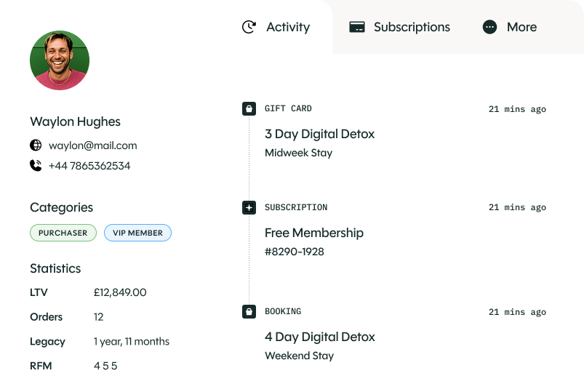Open the 3 Day Digital Detox entry
Image resolution: width=584 pixels, height=392 pixels.
click(x=319, y=134)
